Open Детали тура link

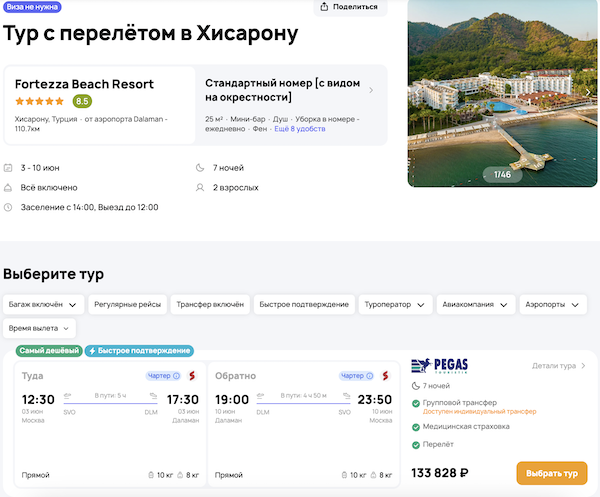558,366
